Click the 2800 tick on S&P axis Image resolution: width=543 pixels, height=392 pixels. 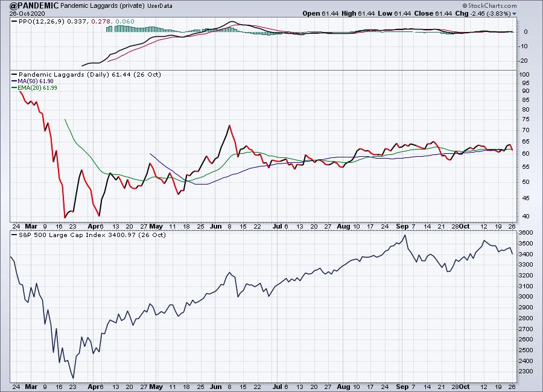coord(526,318)
